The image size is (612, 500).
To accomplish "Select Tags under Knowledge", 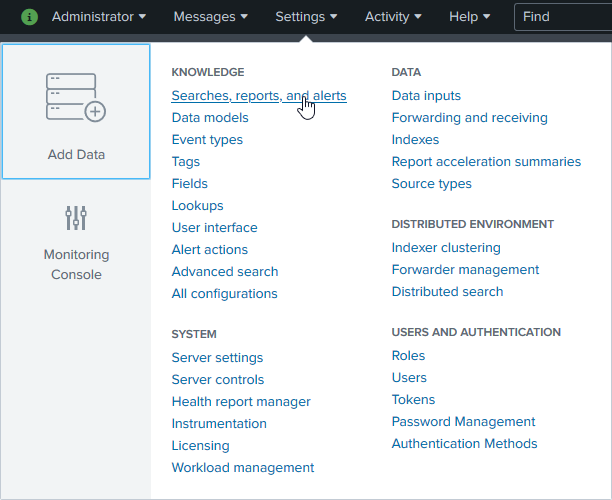I will click(x=186, y=162).
